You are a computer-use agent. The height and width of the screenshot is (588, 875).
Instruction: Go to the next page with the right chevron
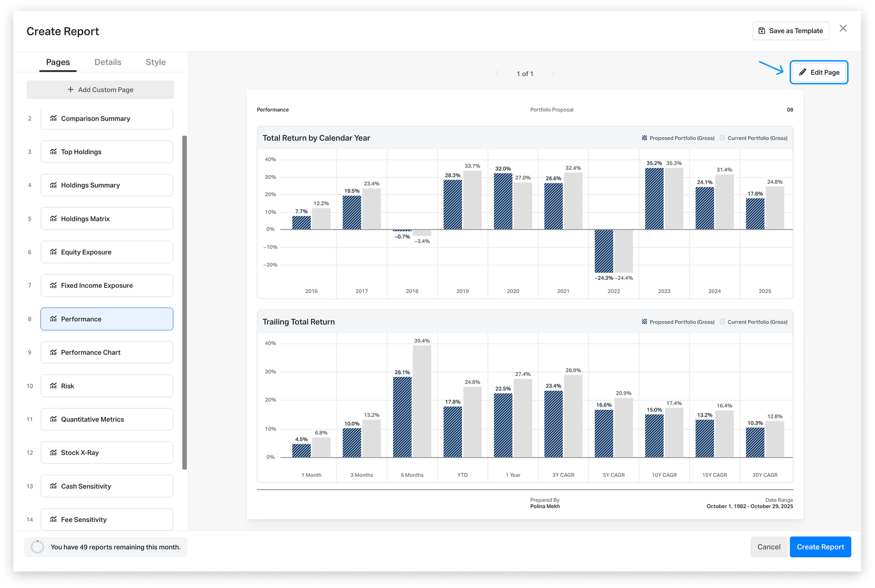(553, 73)
